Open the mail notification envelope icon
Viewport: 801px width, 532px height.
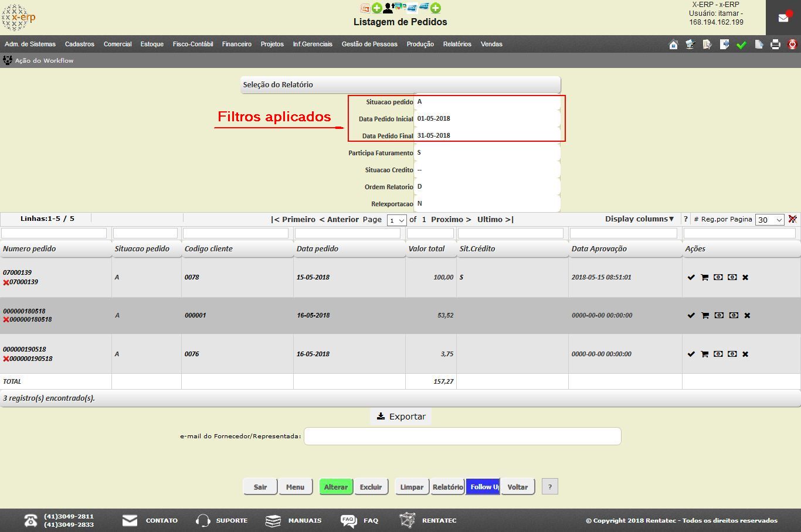783,18
